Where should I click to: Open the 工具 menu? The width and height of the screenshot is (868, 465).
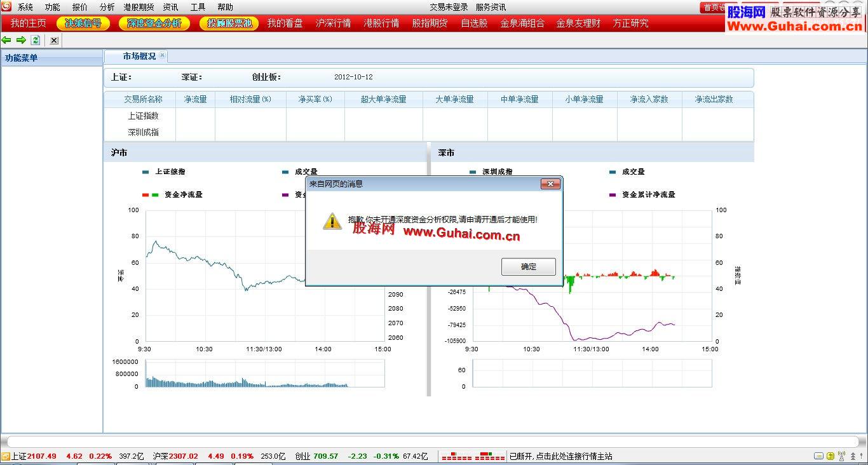point(198,7)
